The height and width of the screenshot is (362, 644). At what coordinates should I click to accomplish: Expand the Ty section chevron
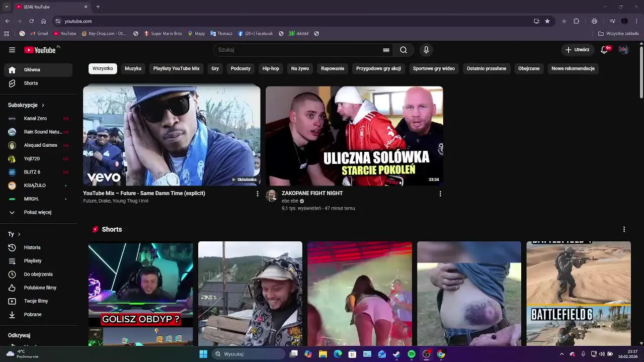(x=19, y=234)
